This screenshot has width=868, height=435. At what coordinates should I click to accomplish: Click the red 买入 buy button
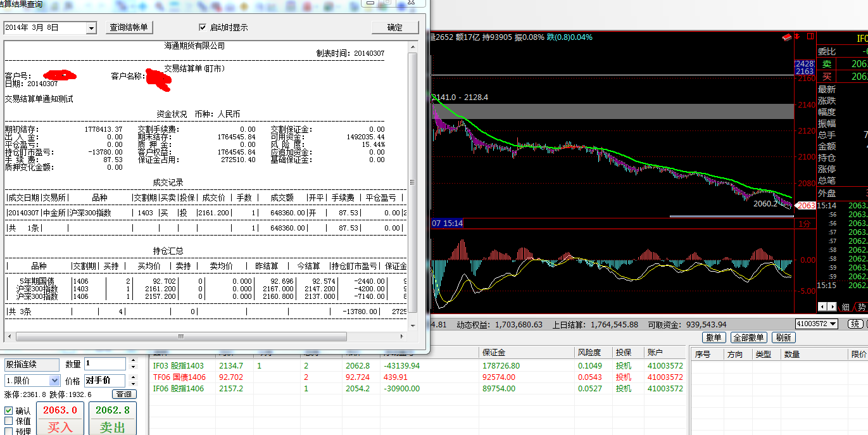coord(60,419)
